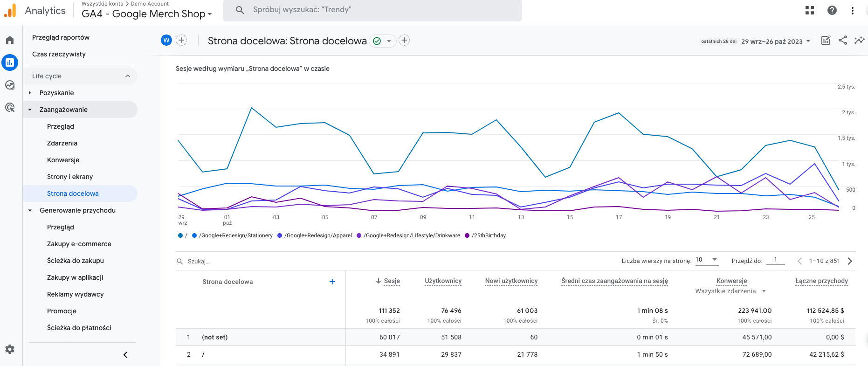Click the (not set) row label
Image resolution: width=868 pixels, height=366 pixels.
coord(215,337)
